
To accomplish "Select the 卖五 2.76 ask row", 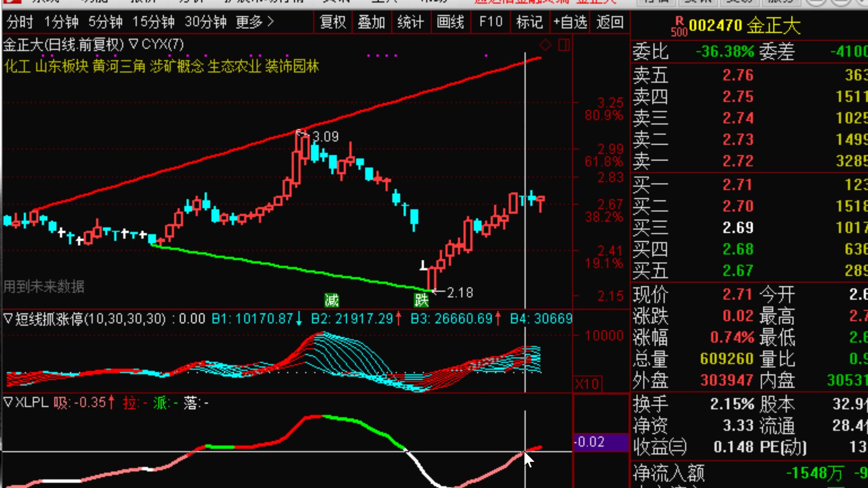I will pyautogui.click(x=750, y=75).
